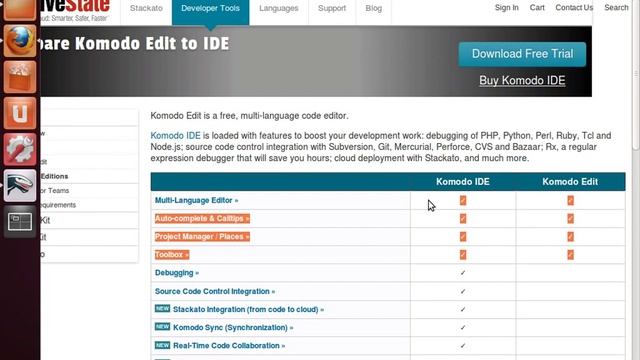Image resolution: width=640 pixels, height=360 pixels.
Task: Click the Komodo Edit column header
Action: click(x=570, y=182)
